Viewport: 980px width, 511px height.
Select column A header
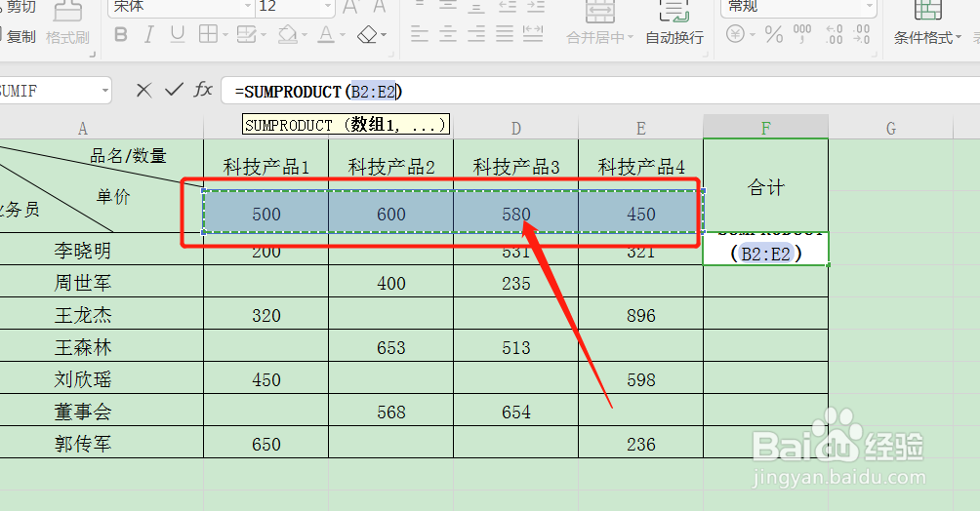tap(83, 128)
